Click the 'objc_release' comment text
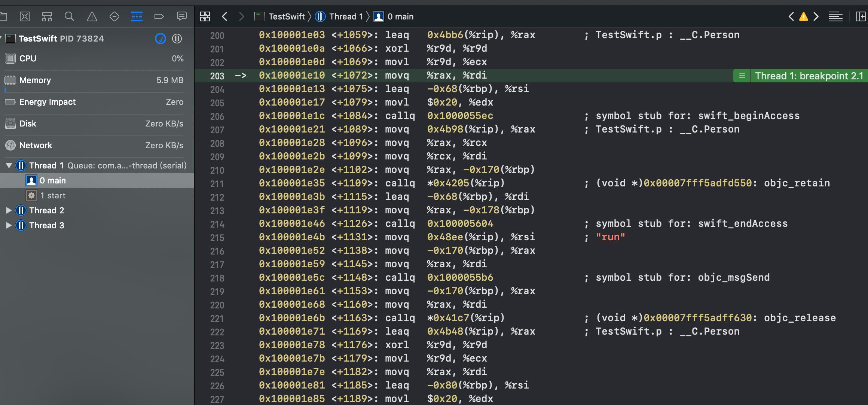 800,318
